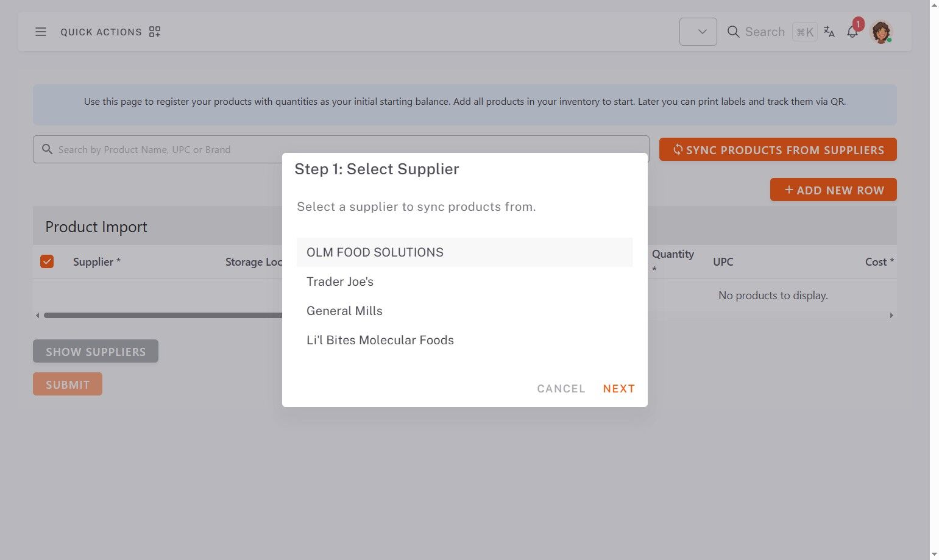Open the hamburger navigation menu
This screenshot has width=939, height=560.
[41, 32]
